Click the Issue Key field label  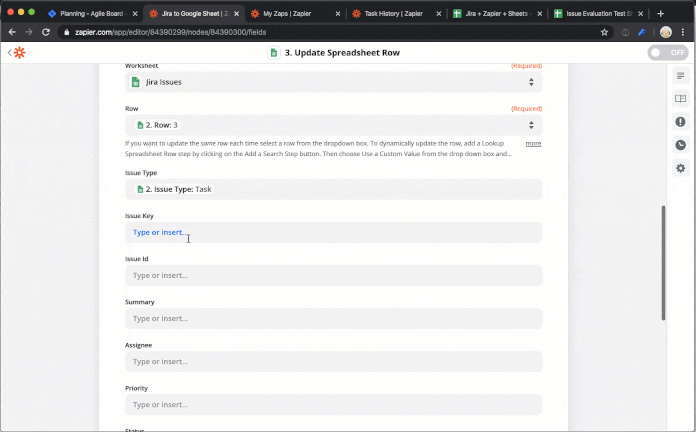(x=139, y=216)
